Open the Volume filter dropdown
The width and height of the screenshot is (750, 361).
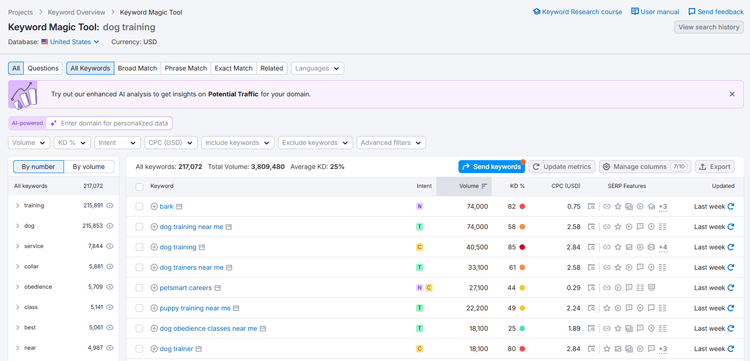(29, 142)
